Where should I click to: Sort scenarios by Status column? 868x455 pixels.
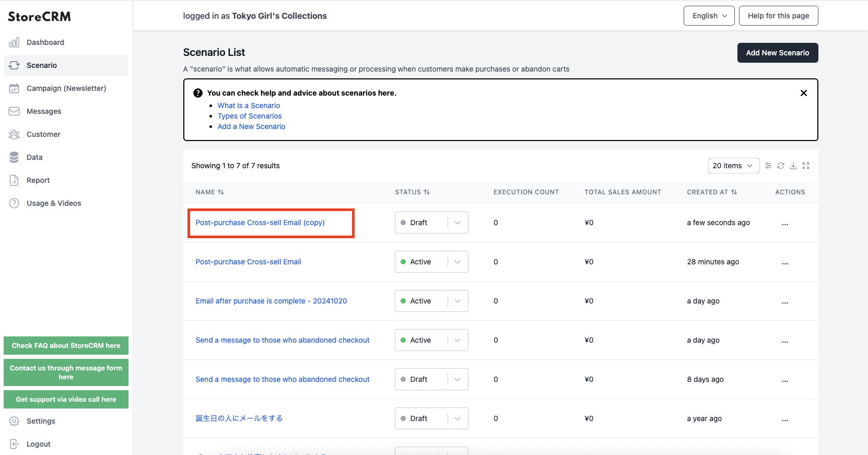(x=412, y=192)
